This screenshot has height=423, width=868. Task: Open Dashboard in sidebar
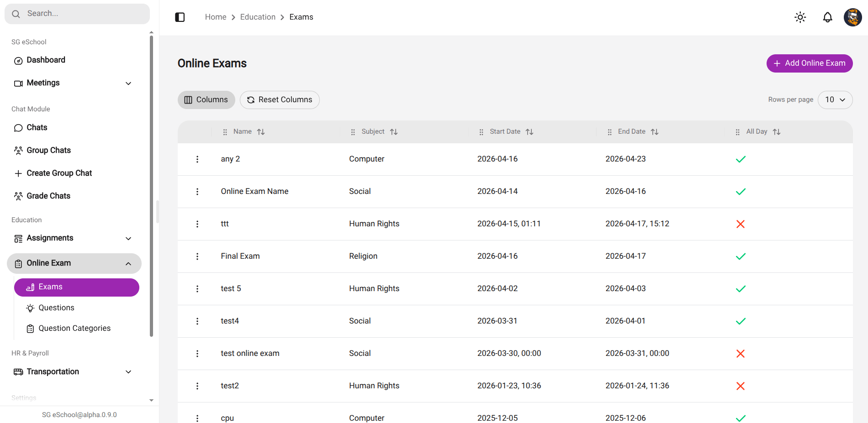coord(46,60)
